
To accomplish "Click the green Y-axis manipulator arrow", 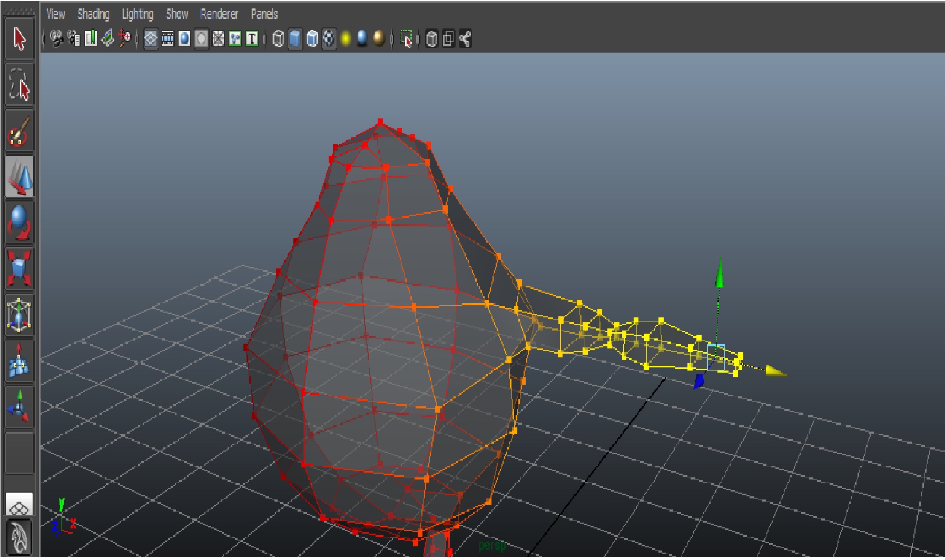I will coord(719,273).
